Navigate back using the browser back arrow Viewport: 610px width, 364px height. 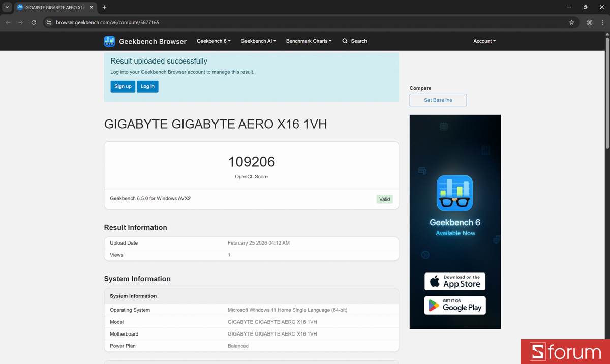(8, 22)
